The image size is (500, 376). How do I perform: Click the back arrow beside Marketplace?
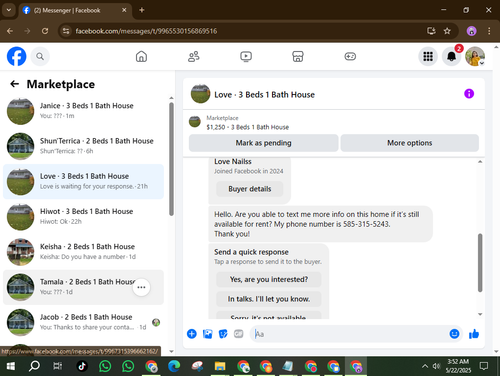(x=14, y=84)
